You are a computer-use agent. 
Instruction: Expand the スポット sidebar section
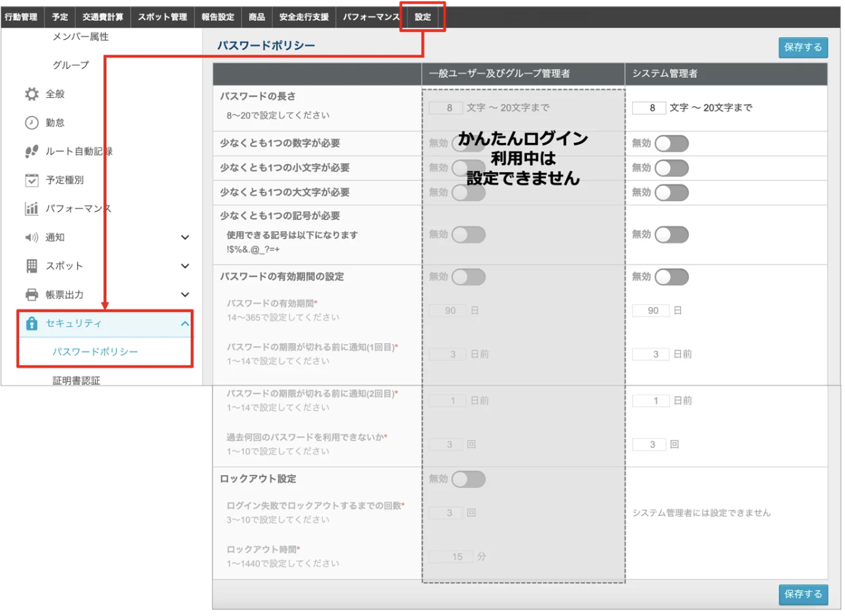click(x=185, y=266)
